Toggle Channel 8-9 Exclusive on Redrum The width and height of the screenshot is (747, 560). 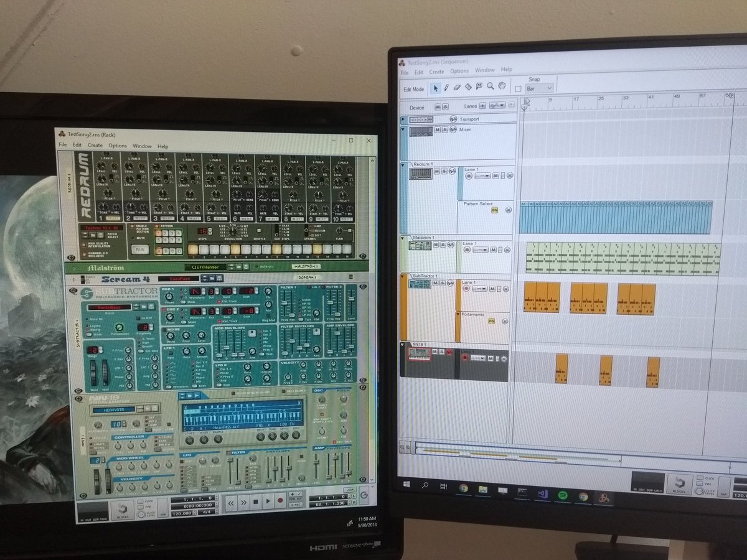click(x=84, y=254)
